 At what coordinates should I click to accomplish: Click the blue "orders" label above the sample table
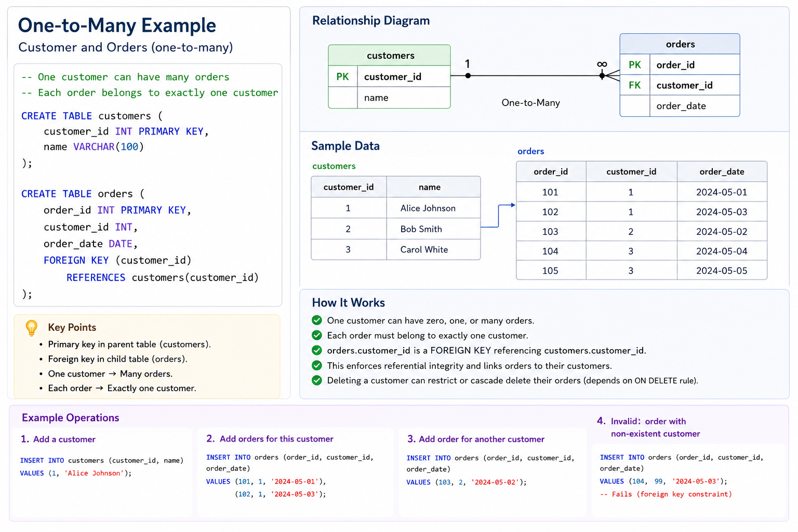click(531, 151)
